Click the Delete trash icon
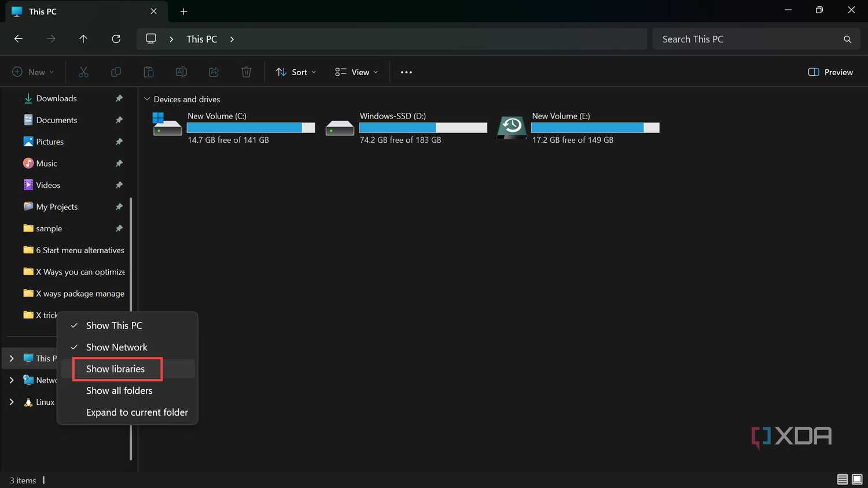Screen dimensions: 868x488 point(246,72)
